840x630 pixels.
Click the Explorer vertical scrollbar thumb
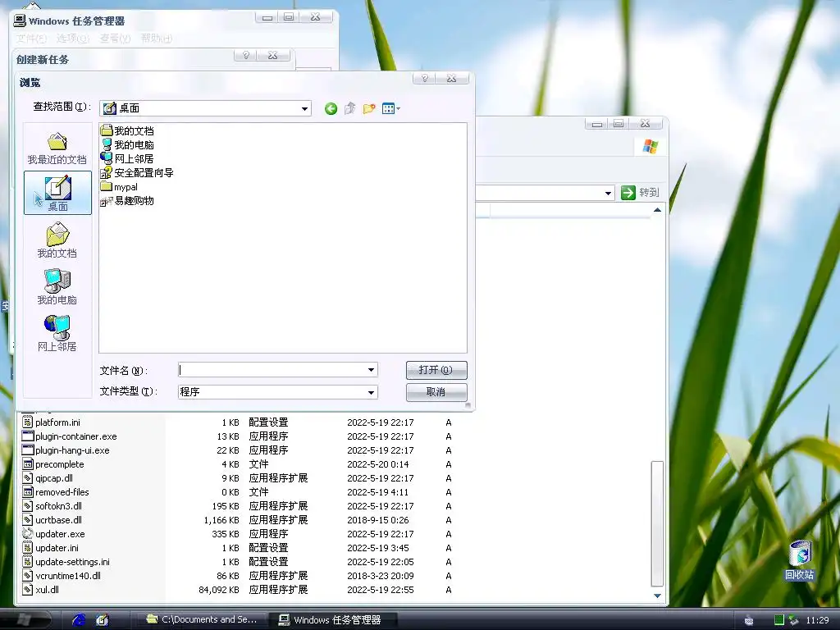coord(657,524)
